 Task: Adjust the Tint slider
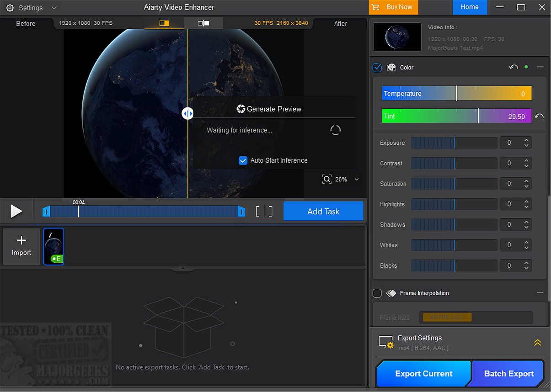click(x=457, y=116)
